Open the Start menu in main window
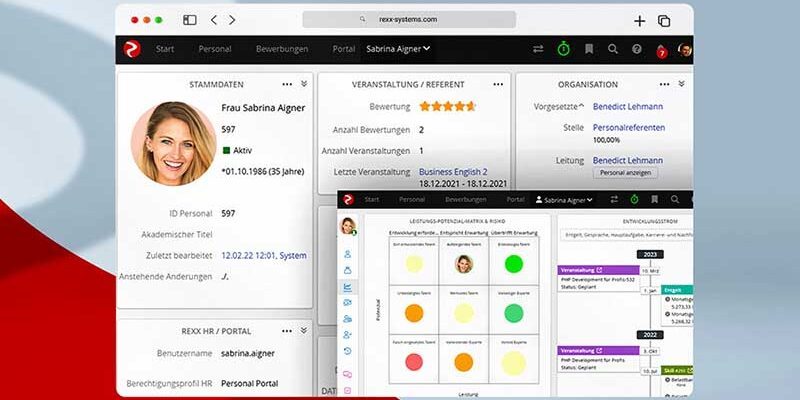Viewport: 800px width, 400px height. [x=165, y=49]
